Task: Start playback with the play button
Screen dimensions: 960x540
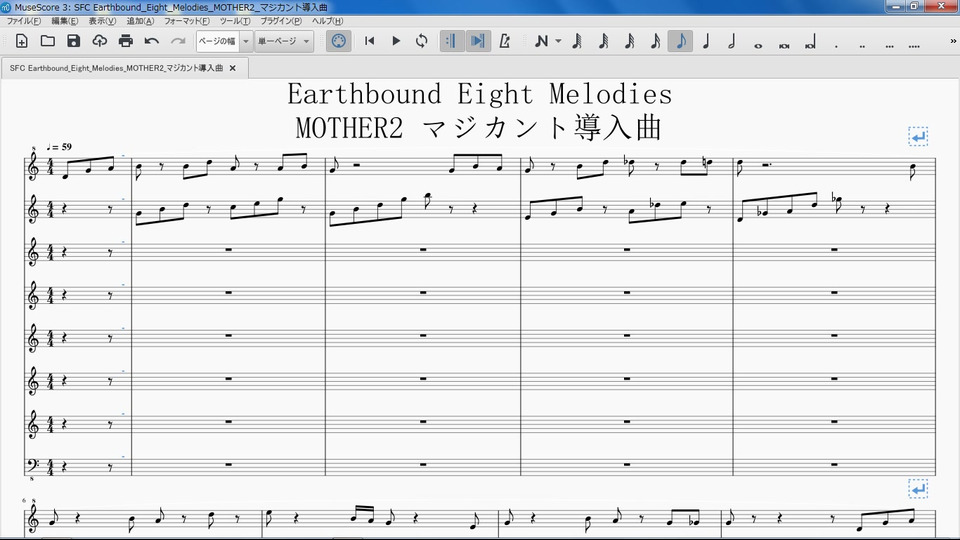Action: coord(396,41)
